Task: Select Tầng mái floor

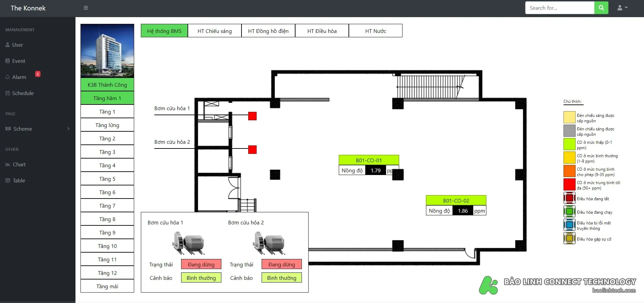Action: [x=107, y=286]
